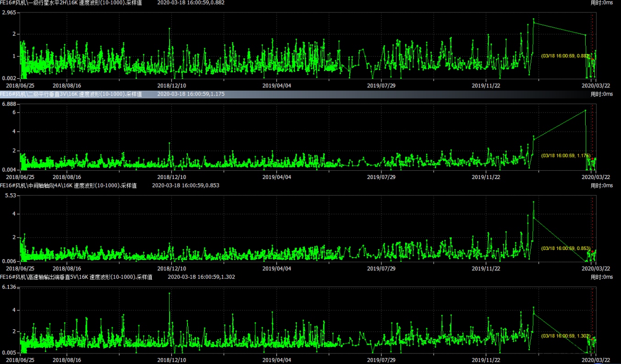Click the December 2018 spike in 5V chart
The height and width of the screenshot is (364, 621).
pos(170,293)
